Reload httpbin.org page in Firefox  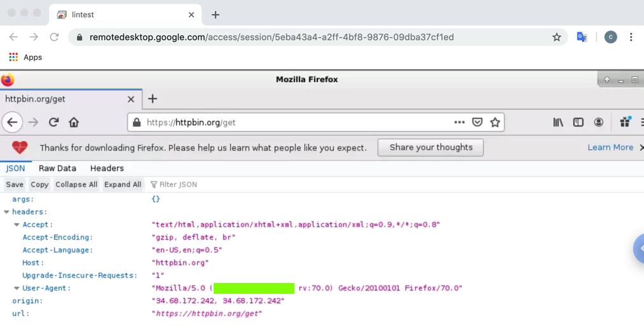pos(54,122)
